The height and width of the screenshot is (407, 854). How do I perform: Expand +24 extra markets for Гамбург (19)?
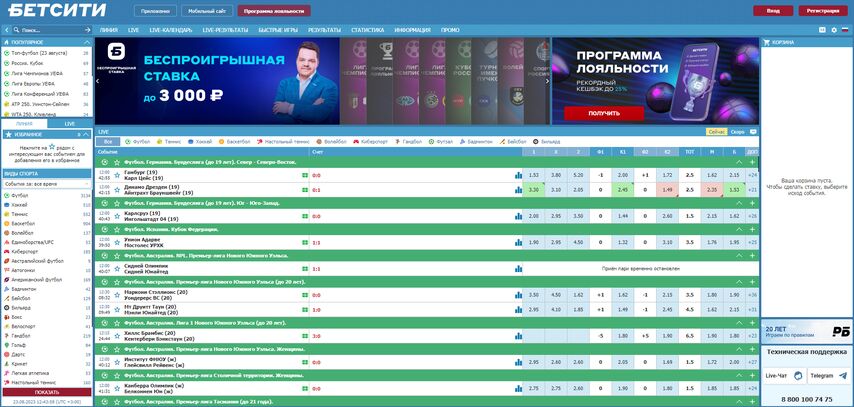[753, 175]
